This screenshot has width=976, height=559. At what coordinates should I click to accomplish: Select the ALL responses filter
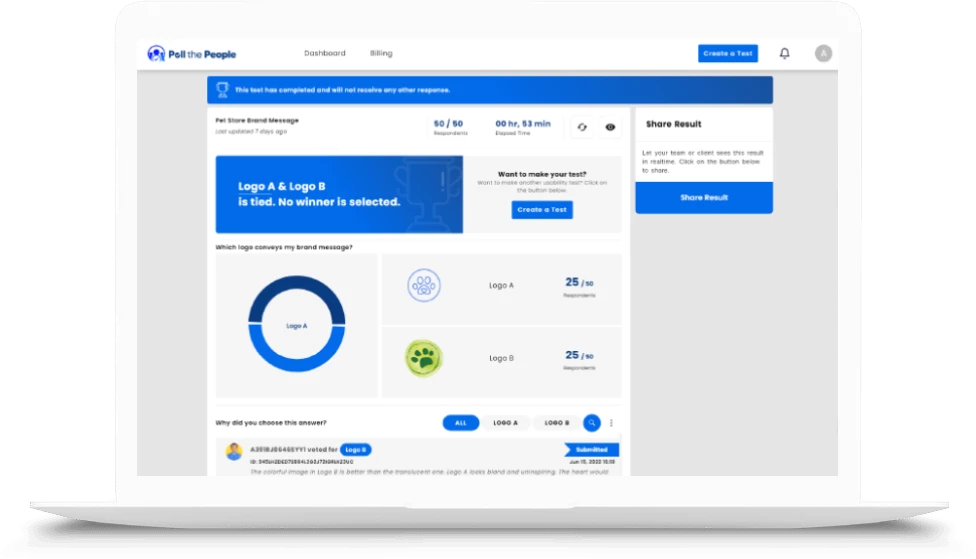[461, 423]
